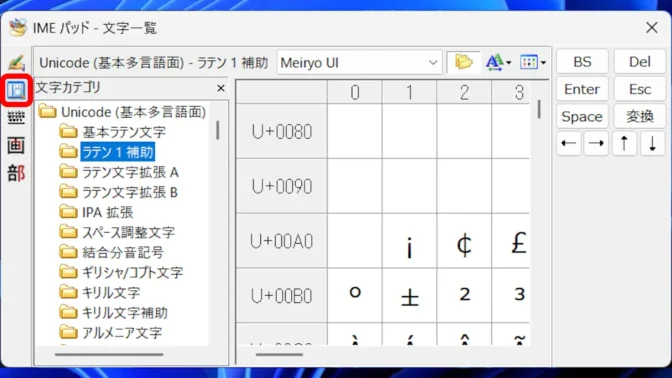Image resolution: width=672 pixels, height=378 pixels.
Task: Open the Meiryo UI font dropdown
Action: click(x=359, y=63)
